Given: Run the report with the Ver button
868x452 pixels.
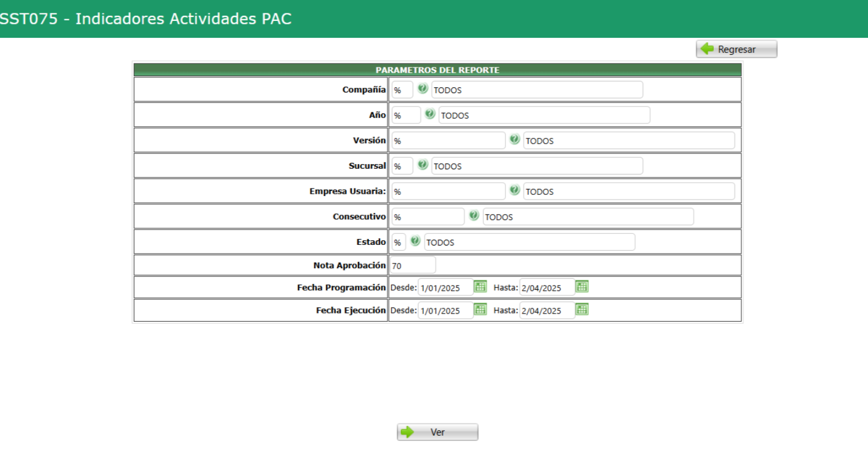Looking at the screenshot, I should click(x=438, y=432).
